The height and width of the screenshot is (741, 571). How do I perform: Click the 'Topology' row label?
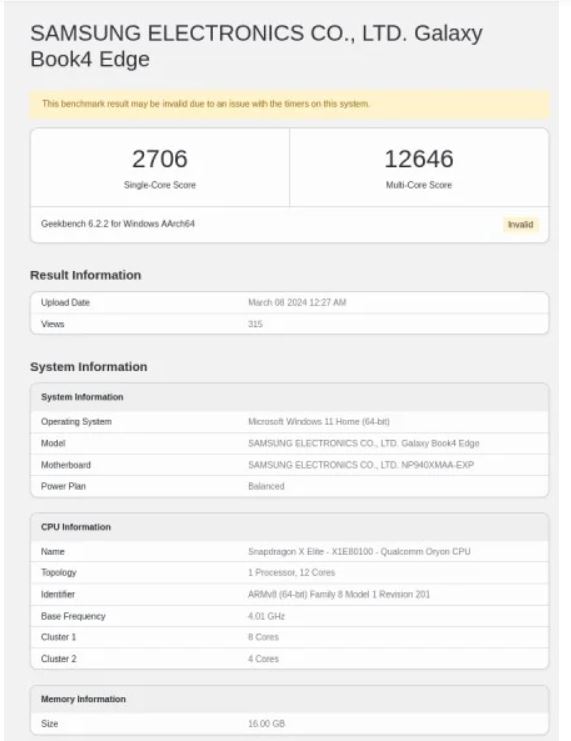(59, 573)
